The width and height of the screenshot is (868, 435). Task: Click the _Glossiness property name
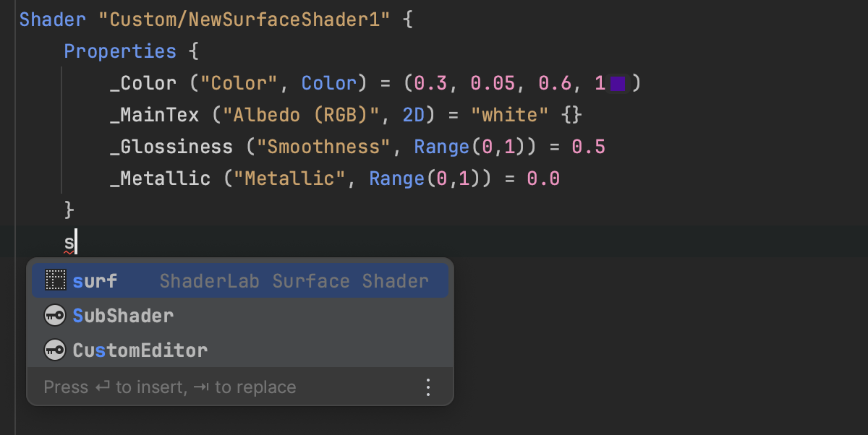coord(171,147)
